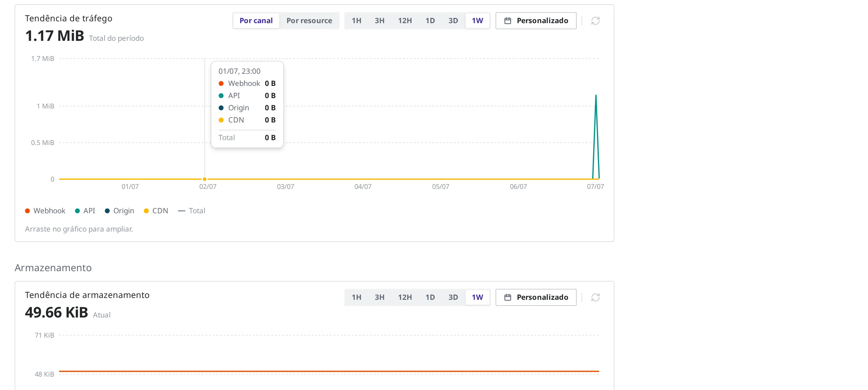
Task: Toggle Total line in traffic legend
Action: pos(191,211)
